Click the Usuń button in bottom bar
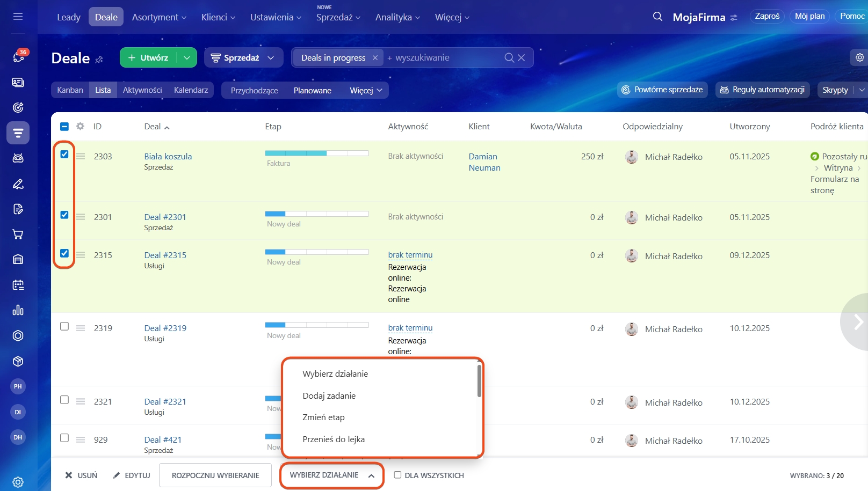The height and width of the screenshot is (491, 868). 81,475
